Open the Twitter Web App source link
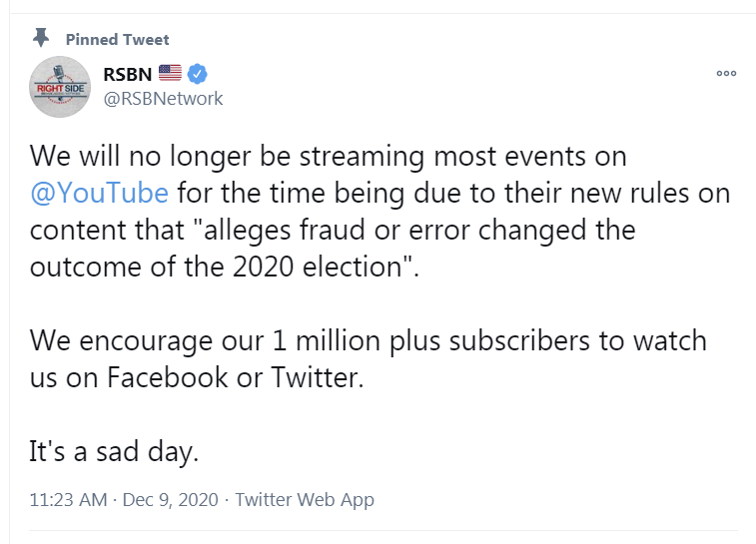The height and width of the screenshot is (544, 756). [x=305, y=500]
